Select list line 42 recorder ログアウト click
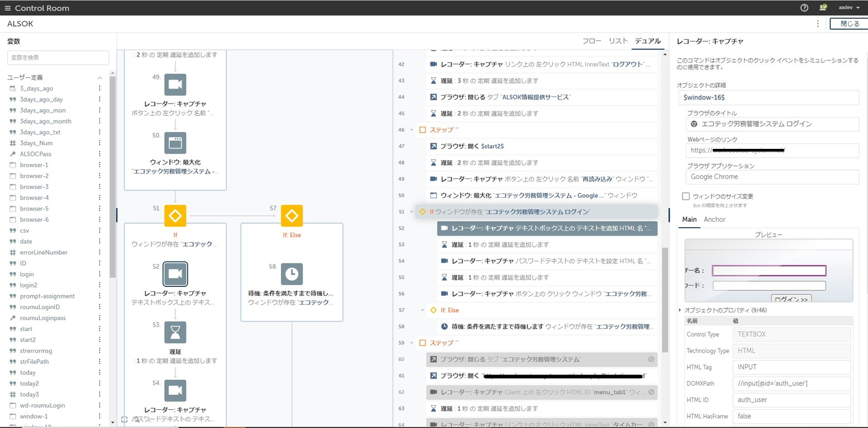Screen dimensions: 868x428 point(541,64)
